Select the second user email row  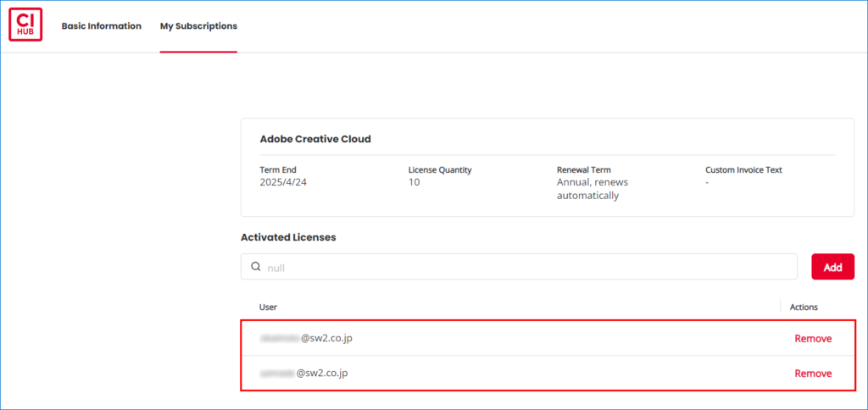(547, 373)
